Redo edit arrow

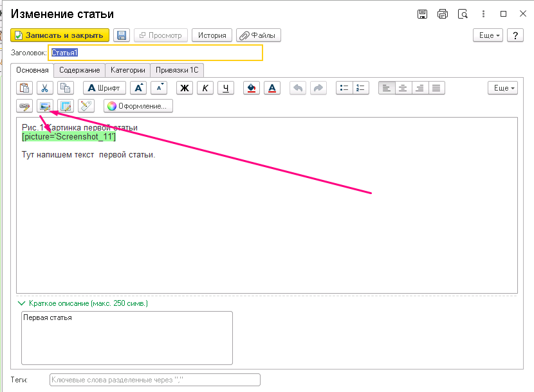point(318,88)
